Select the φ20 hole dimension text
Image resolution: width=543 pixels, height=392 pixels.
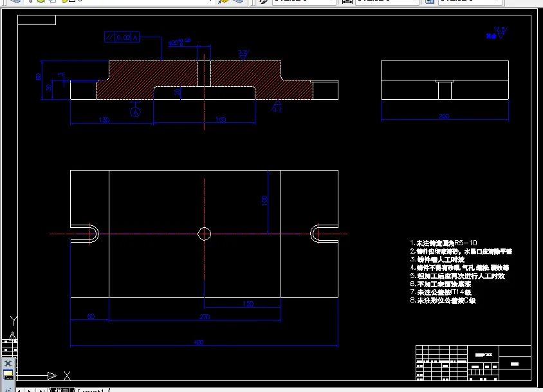pyautogui.click(x=179, y=42)
